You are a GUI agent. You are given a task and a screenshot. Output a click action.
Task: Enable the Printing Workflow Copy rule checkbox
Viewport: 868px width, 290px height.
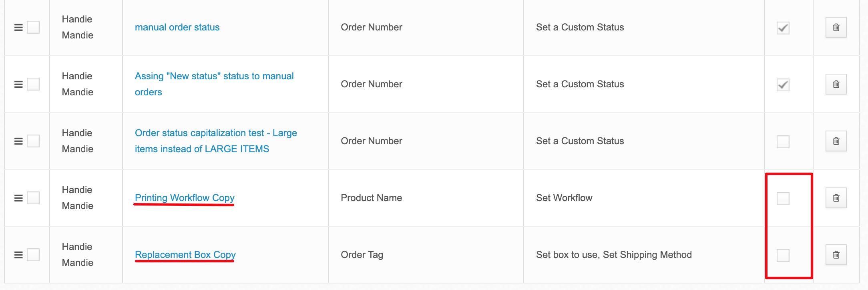pyautogui.click(x=783, y=199)
